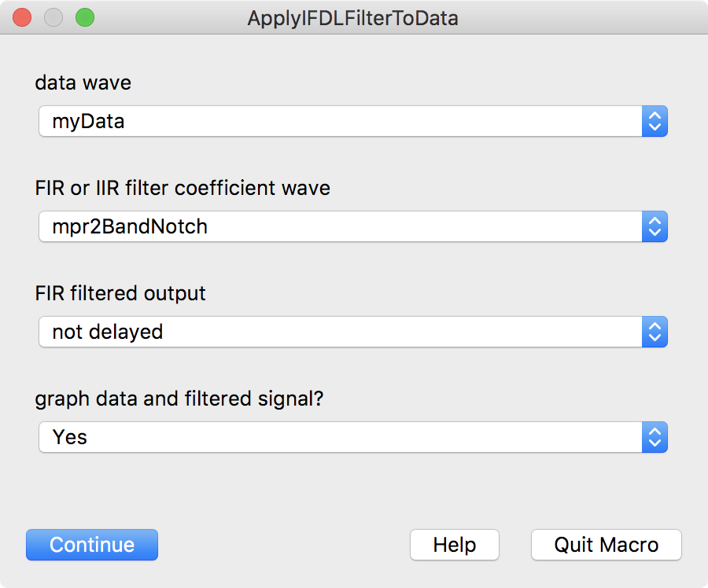
Task: Open the filter coefficient wave popup
Action: pyautogui.click(x=338, y=227)
